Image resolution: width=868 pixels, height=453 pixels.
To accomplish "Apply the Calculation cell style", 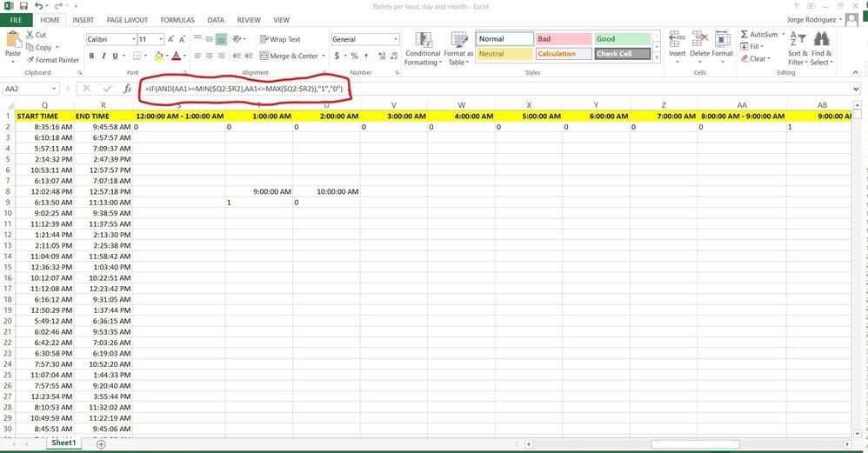I will [563, 54].
